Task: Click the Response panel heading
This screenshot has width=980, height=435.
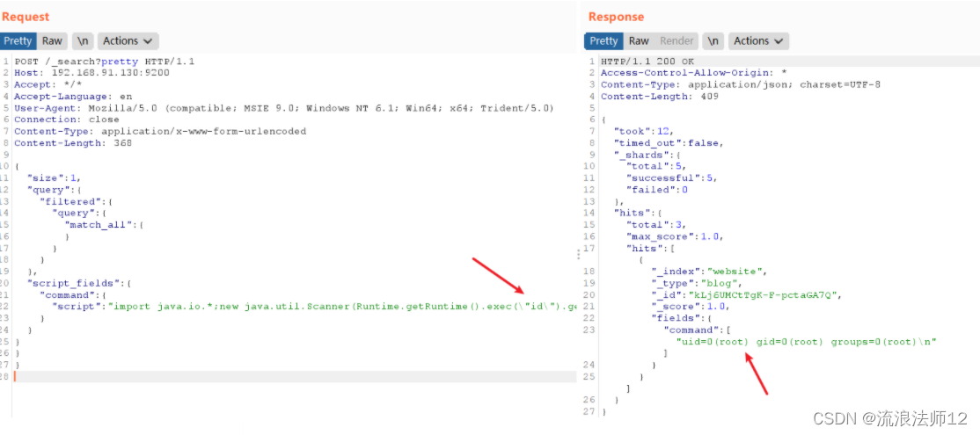Action: (x=616, y=17)
